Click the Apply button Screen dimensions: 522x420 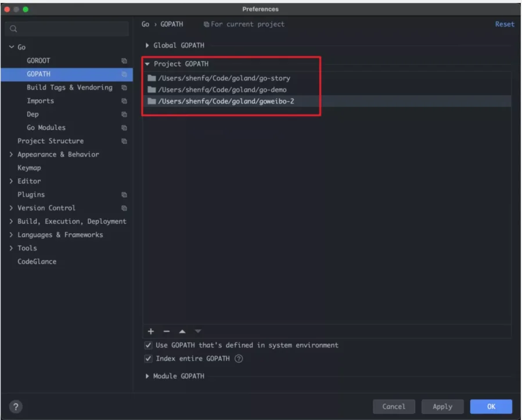pyautogui.click(x=442, y=406)
